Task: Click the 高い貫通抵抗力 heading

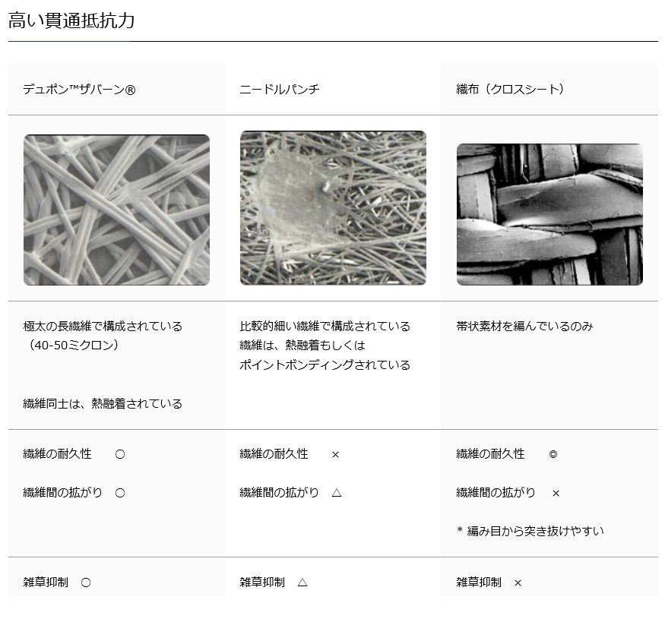Action: click(x=71, y=21)
